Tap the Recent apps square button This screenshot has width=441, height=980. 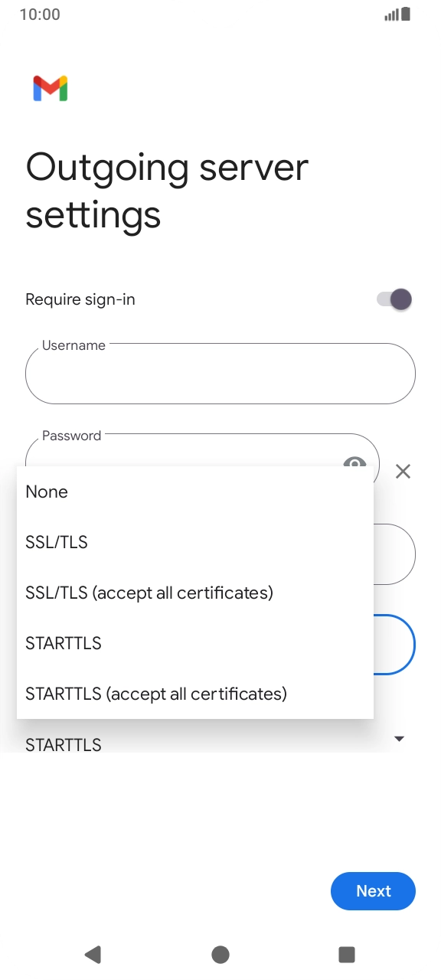[x=346, y=954]
